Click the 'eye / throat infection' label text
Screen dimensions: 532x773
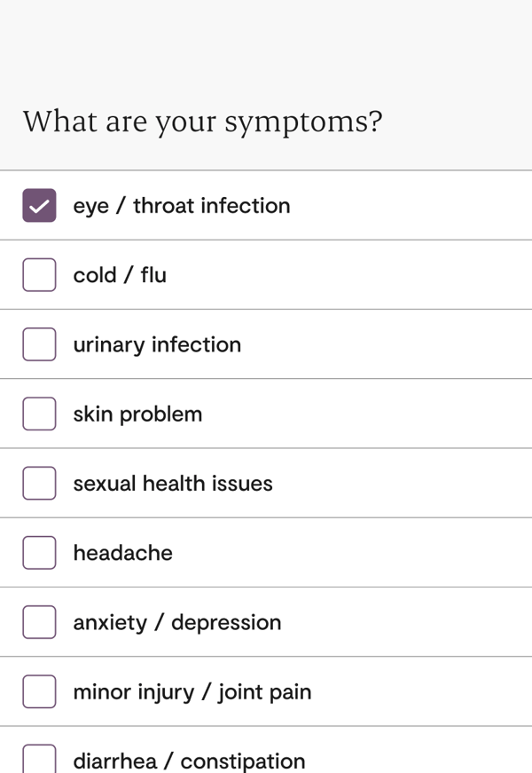(x=181, y=206)
